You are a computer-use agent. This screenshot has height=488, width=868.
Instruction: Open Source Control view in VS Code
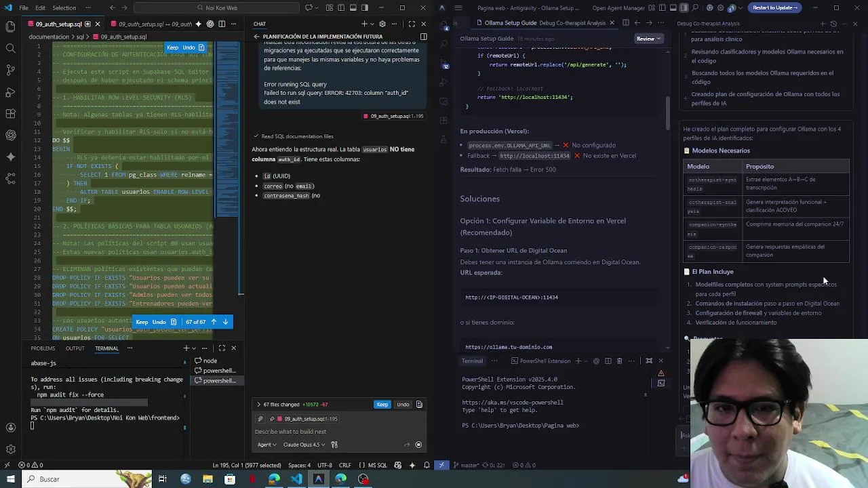10,70
